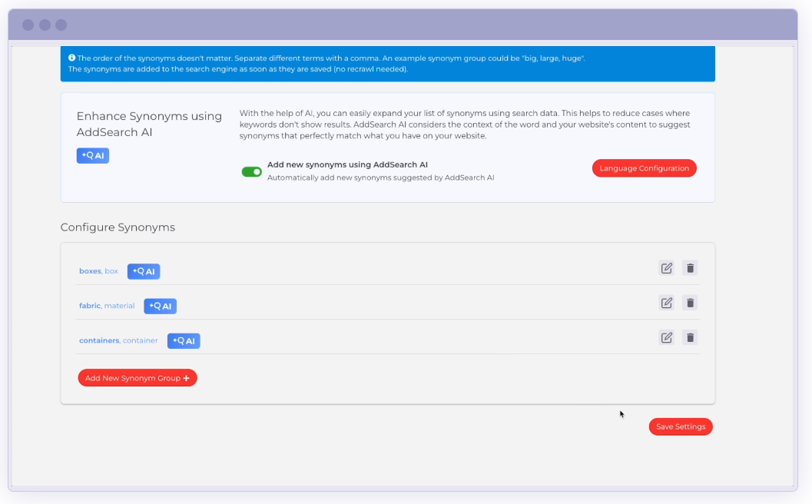Edit the containers, container synonym group
The image size is (812, 504).
tap(667, 337)
